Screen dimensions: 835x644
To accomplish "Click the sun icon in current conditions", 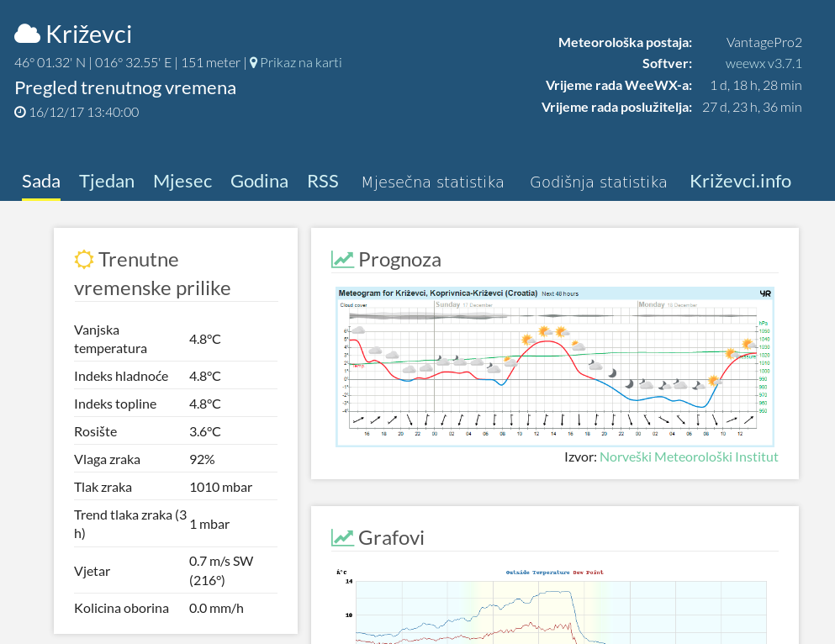I will [x=83, y=259].
